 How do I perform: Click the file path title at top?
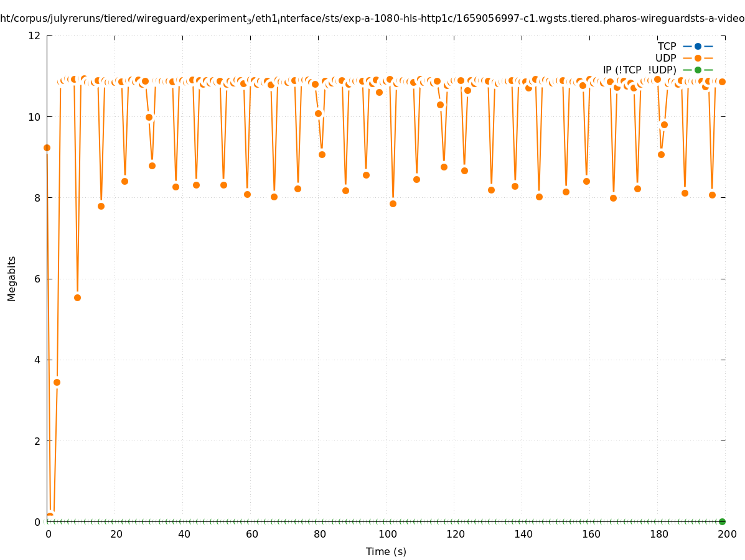click(372, 19)
